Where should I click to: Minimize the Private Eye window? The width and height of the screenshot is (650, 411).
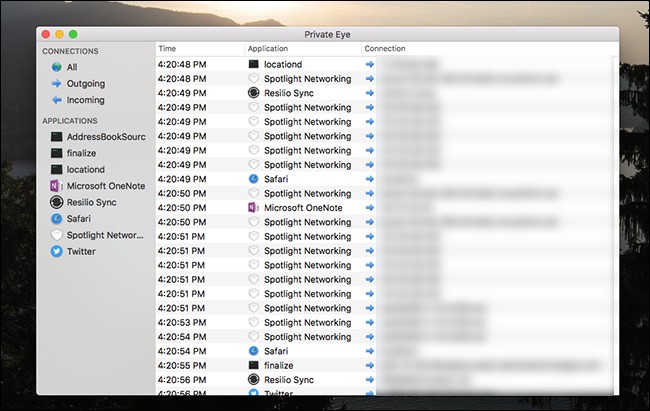60,34
